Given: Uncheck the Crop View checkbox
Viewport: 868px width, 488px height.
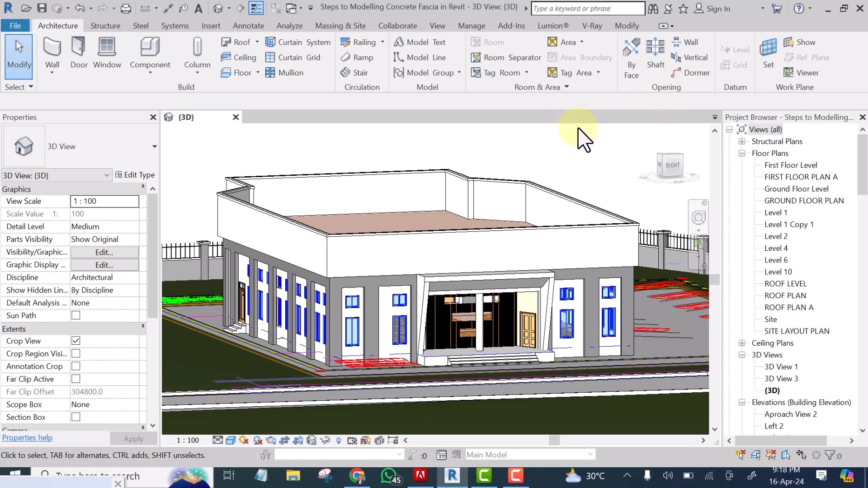Looking at the screenshot, I should [x=76, y=341].
